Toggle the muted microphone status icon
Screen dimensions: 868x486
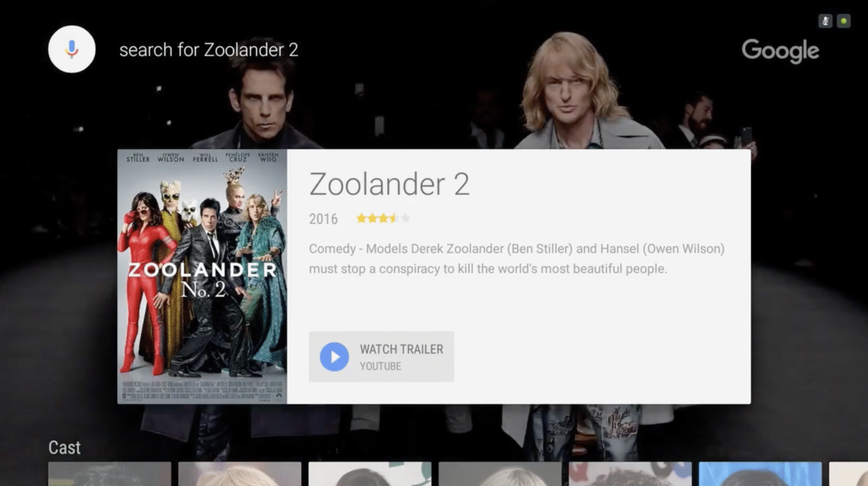825,21
